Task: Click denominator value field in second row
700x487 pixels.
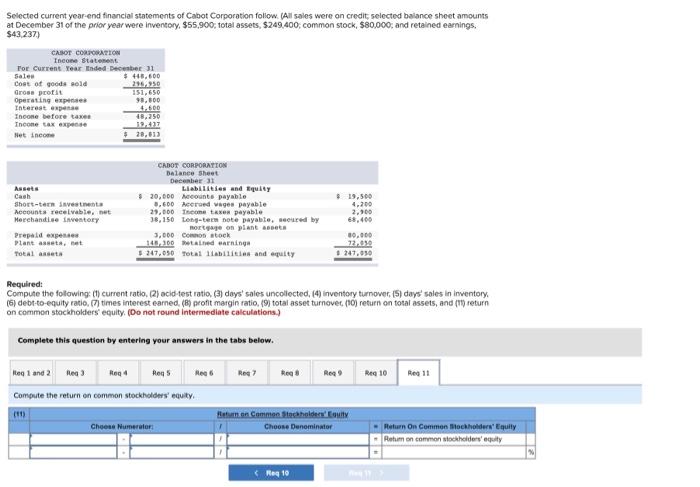Action: click(298, 452)
